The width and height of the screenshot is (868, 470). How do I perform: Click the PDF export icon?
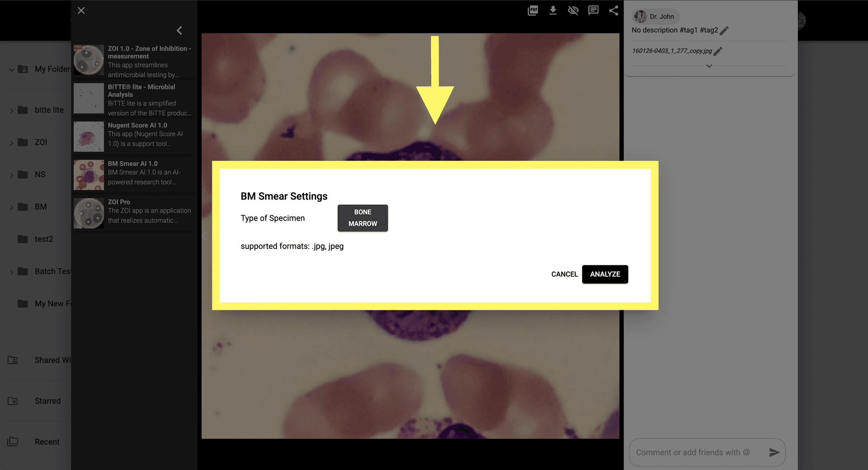tap(533, 10)
